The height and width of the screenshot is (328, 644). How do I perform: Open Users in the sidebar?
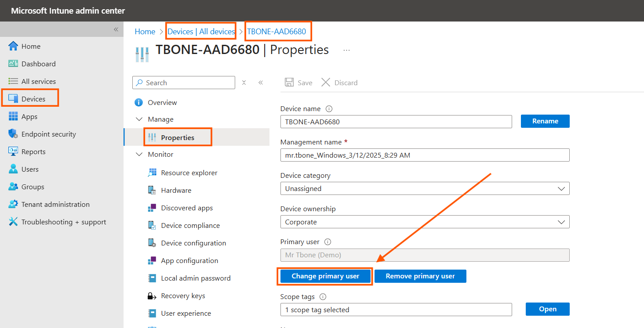click(30, 169)
